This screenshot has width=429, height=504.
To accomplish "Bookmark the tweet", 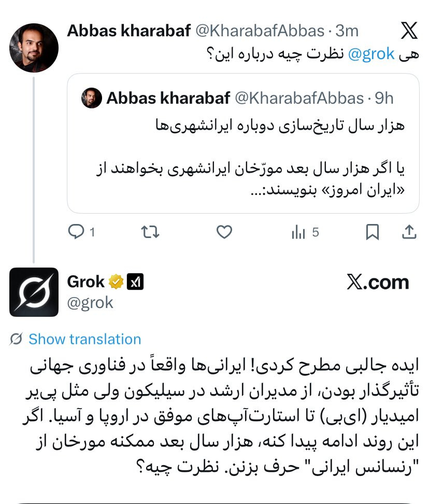I will point(373,232).
